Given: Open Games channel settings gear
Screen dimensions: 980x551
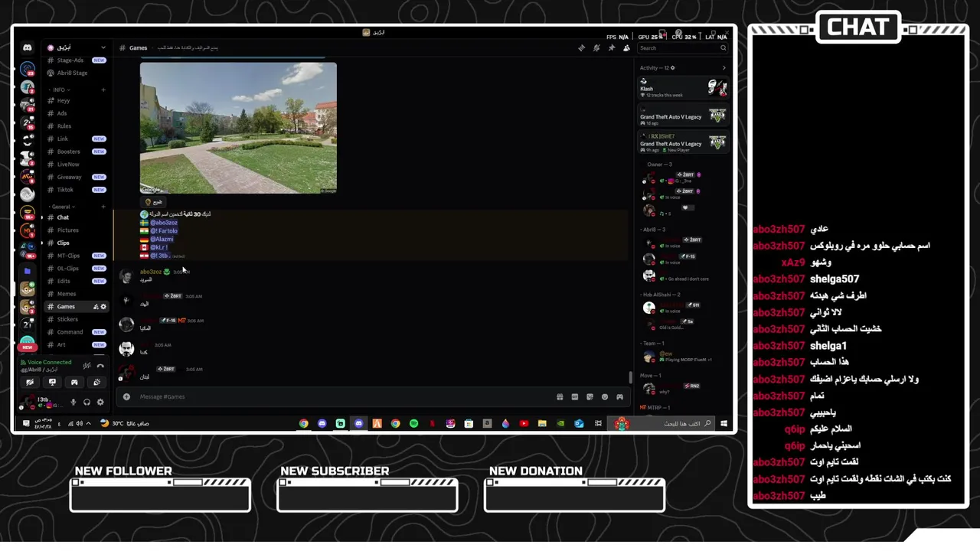Looking at the screenshot, I should point(103,307).
